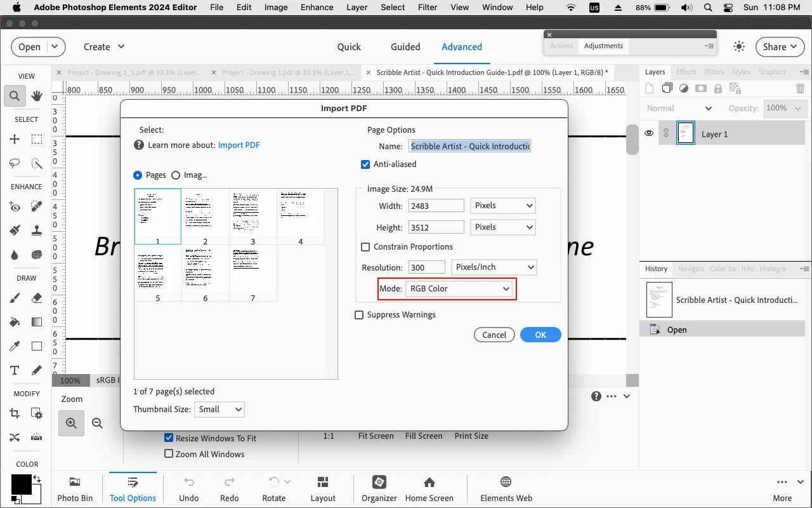Image resolution: width=812 pixels, height=508 pixels.
Task: Open the Effects tab in right panel
Action: pyautogui.click(x=686, y=72)
